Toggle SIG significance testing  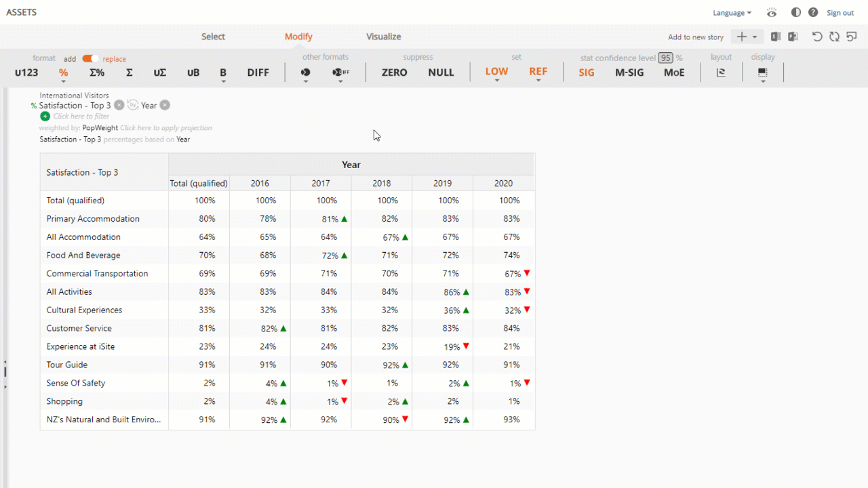point(587,73)
